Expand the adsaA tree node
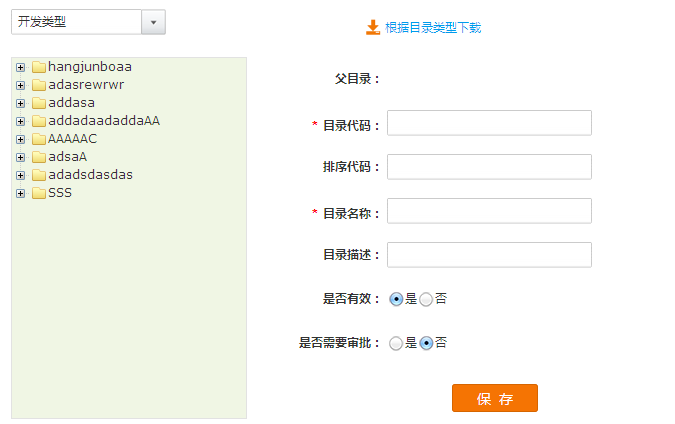This screenshot has width=675, height=424. 20,158
